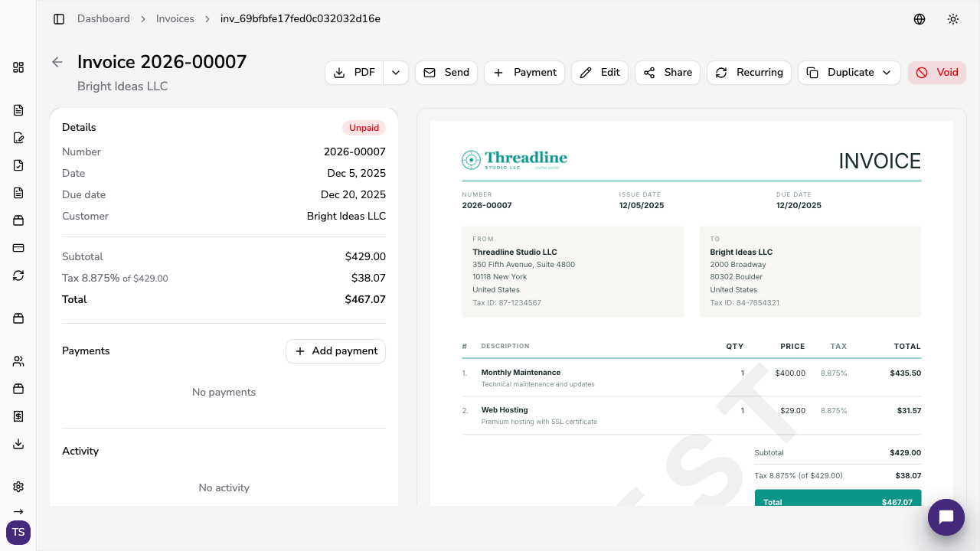This screenshot has width=980, height=551.
Task: Download the invoice as PDF
Action: [354, 73]
